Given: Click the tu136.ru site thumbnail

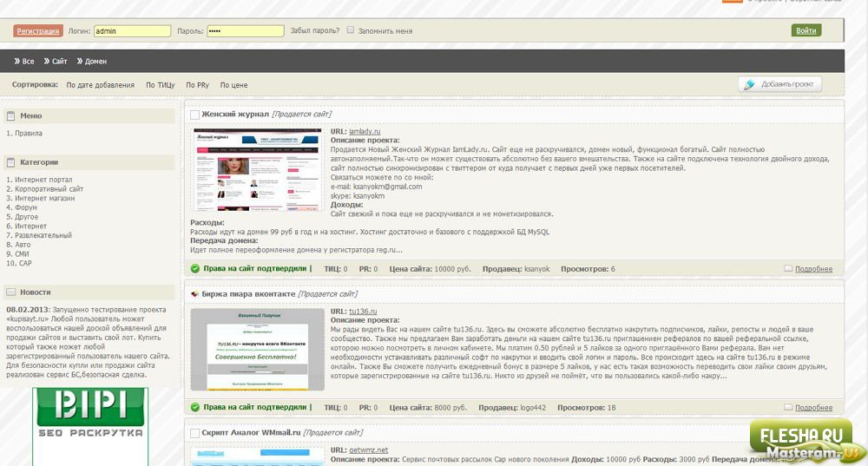Looking at the screenshot, I should point(258,349).
